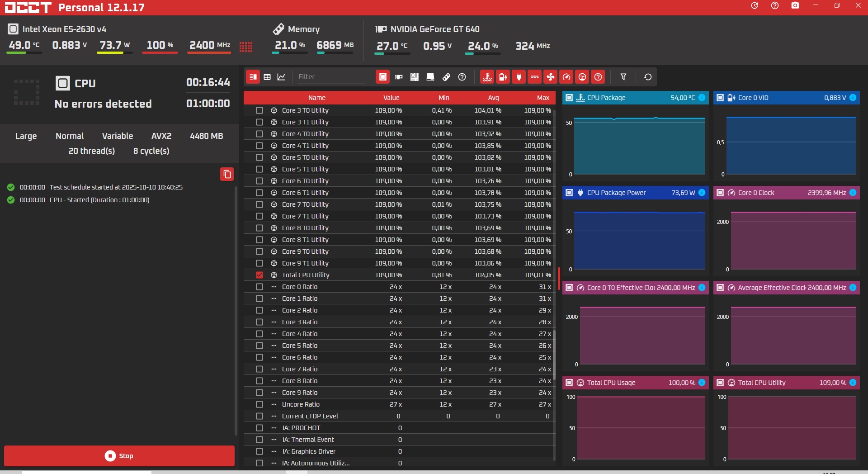Click the motherboard hardware filter icon
The image size is (868, 474).
point(415,77)
